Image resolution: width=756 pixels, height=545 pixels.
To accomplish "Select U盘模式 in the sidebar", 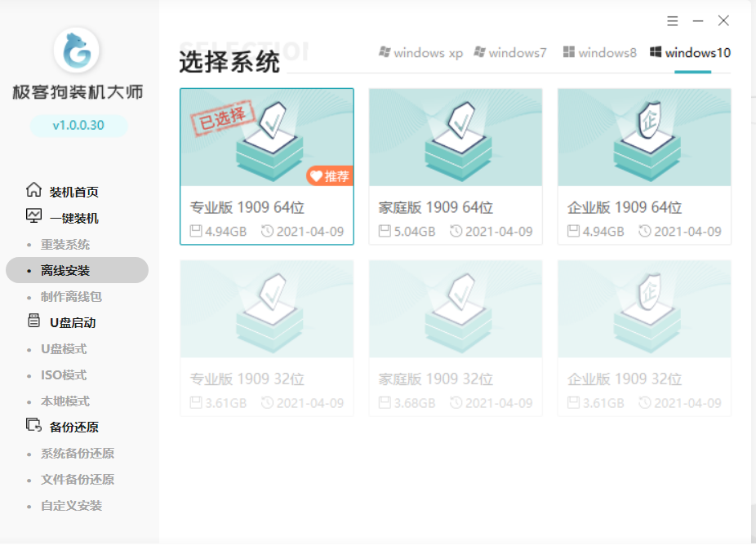I will pos(64,349).
